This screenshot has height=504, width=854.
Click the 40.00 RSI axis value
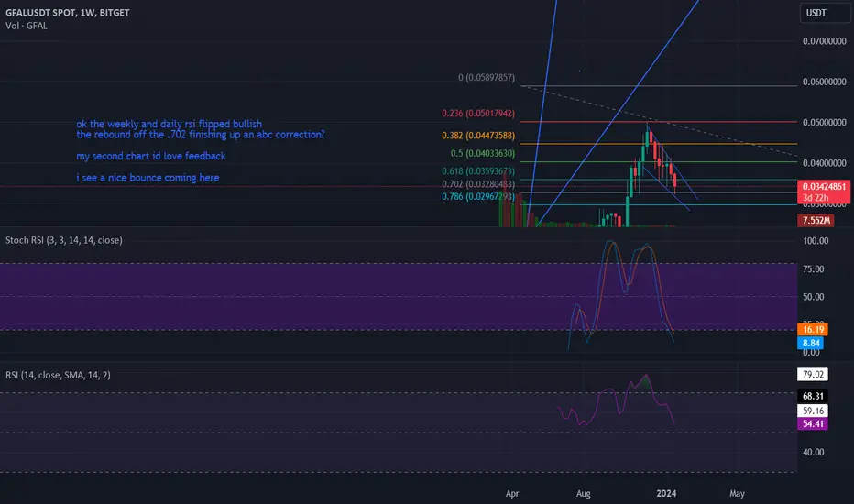click(813, 452)
